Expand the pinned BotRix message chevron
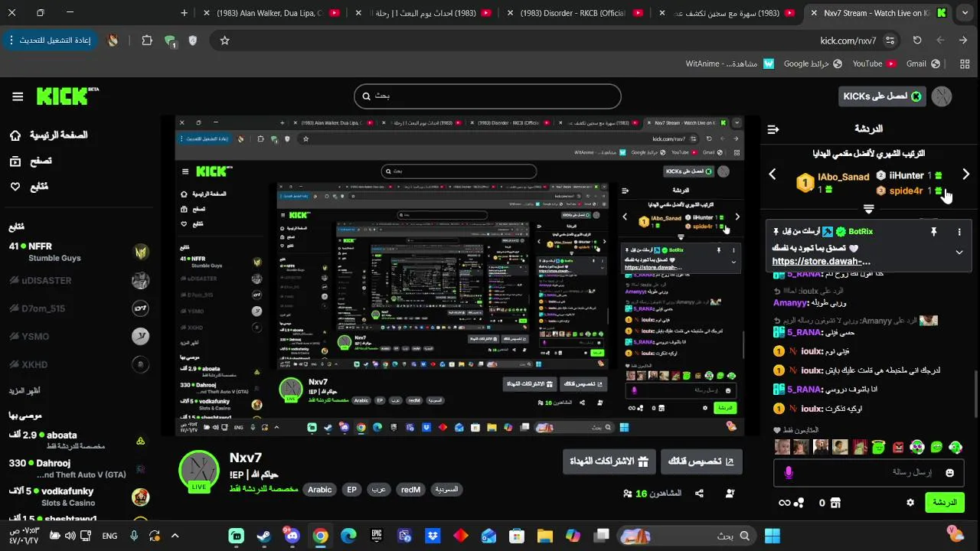980x551 pixels. pos(959,252)
